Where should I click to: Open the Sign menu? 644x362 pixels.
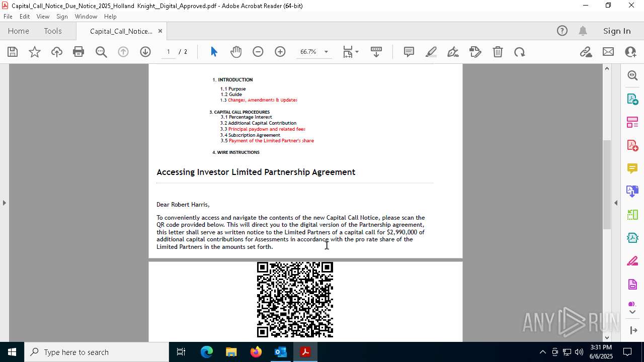[x=62, y=17]
